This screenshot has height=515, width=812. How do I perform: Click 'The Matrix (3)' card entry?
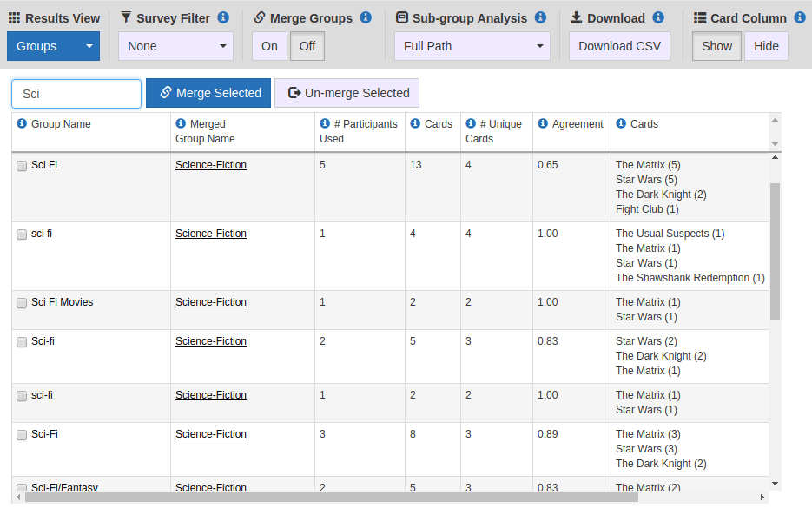[x=649, y=434]
